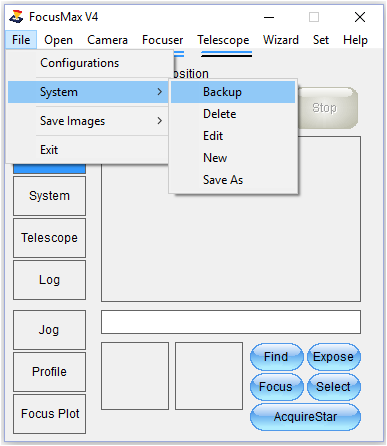This screenshot has width=387, height=446.
Task: Open the Help menu
Action: click(355, 40)
